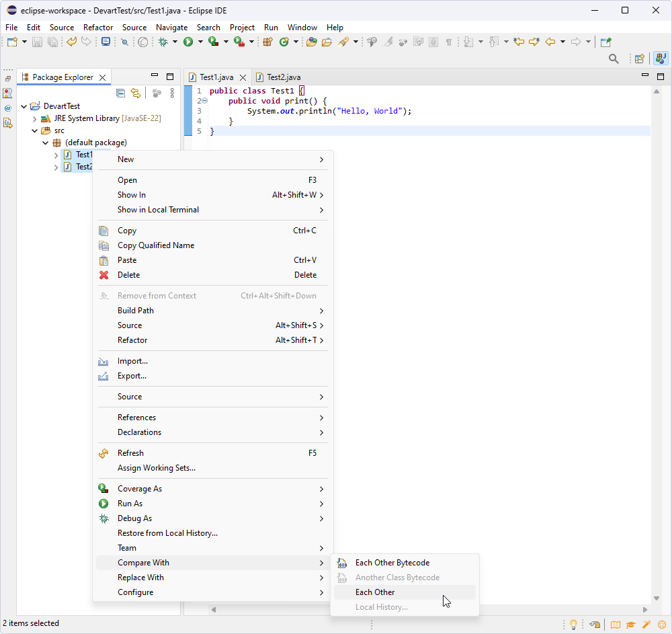Click the New wizard toolbar icon
This screenshot has width=672, height=634.
[12, 42]
